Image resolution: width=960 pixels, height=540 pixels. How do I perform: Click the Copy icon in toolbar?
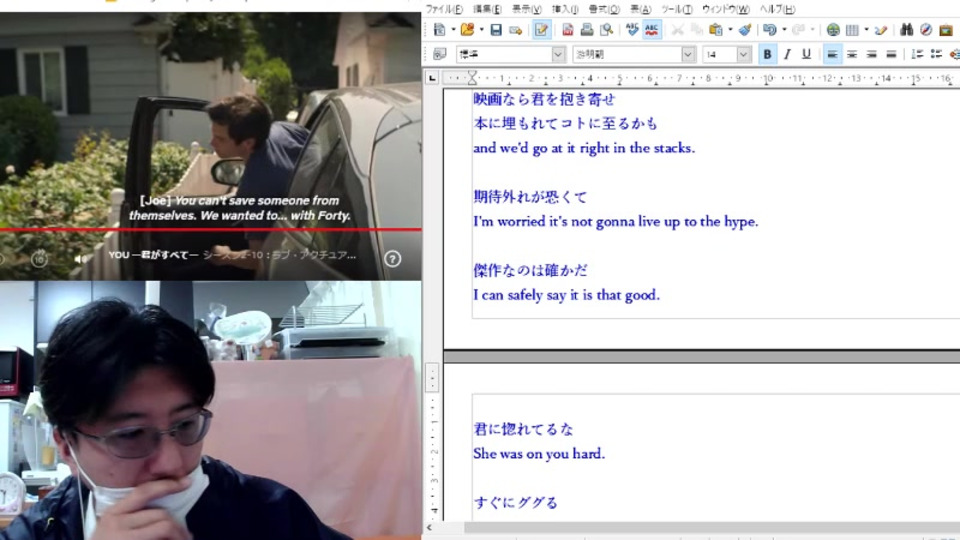tap(696, 29)
